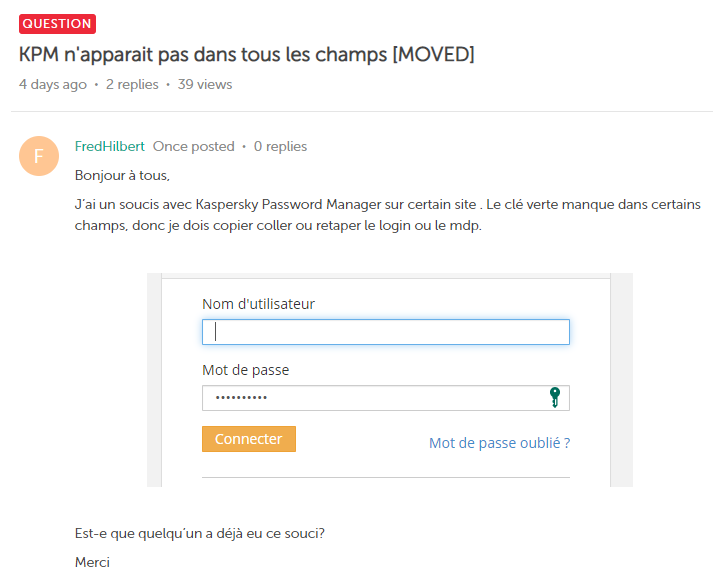This screenshot has height=578, width=728.
Task: Click the green Kaspersky key icon
Action: (555, 398)
